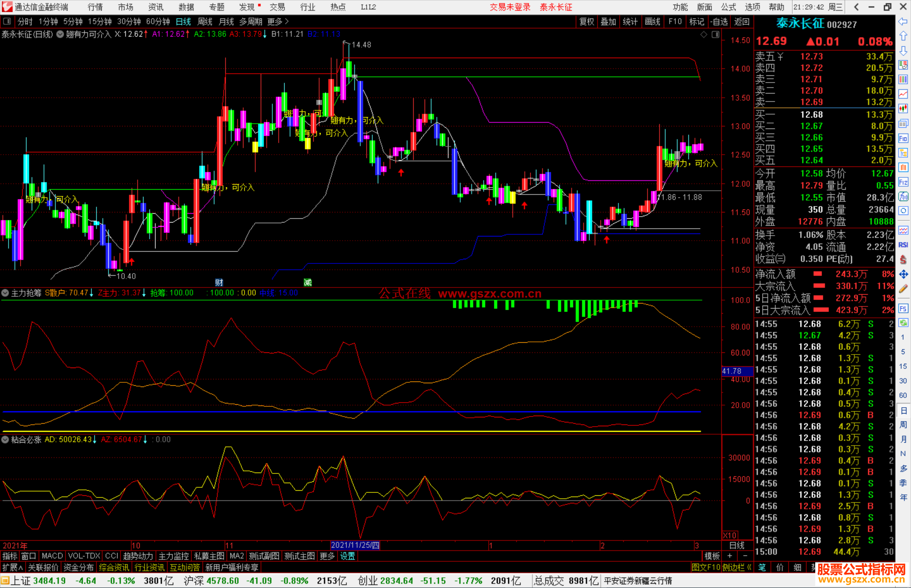Select the 15 minute period in sidebar
Screen dimensions: 911x588
tap(903, 366)
